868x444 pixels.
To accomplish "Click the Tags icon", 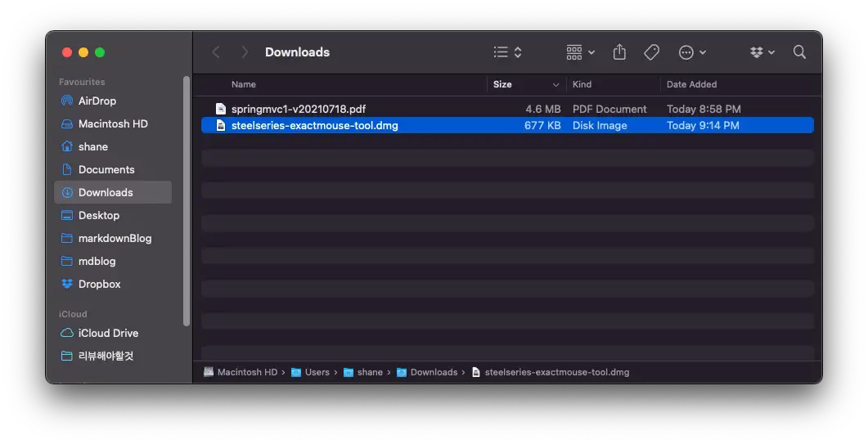I will (x=651, y=52).
